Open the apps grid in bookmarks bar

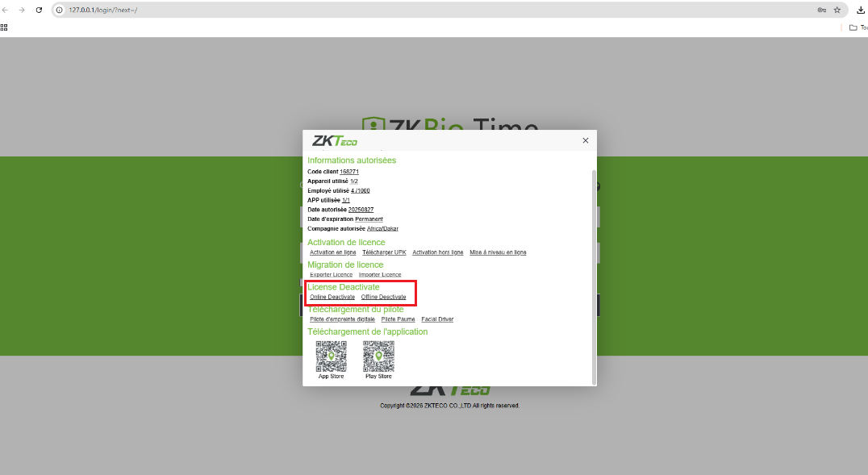[4, 27]
